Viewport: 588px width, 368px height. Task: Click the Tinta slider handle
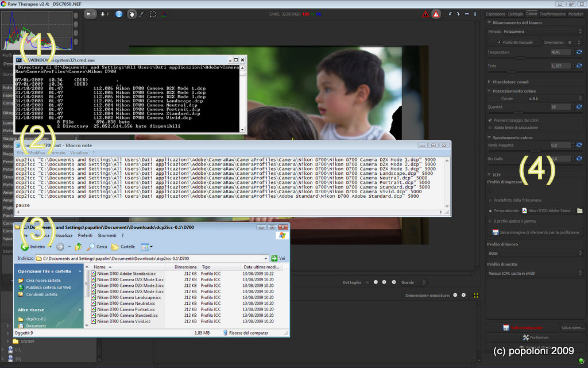coord(512,72)
